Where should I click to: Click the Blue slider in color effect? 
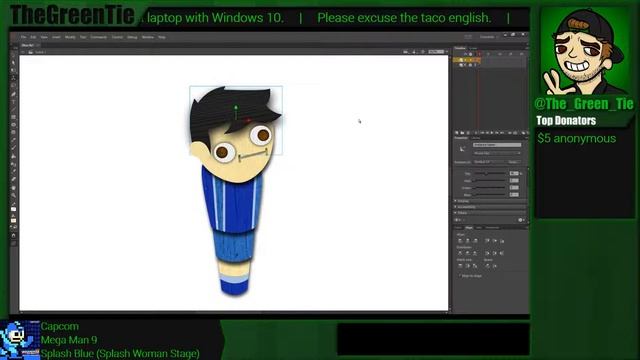click(489, 195)
